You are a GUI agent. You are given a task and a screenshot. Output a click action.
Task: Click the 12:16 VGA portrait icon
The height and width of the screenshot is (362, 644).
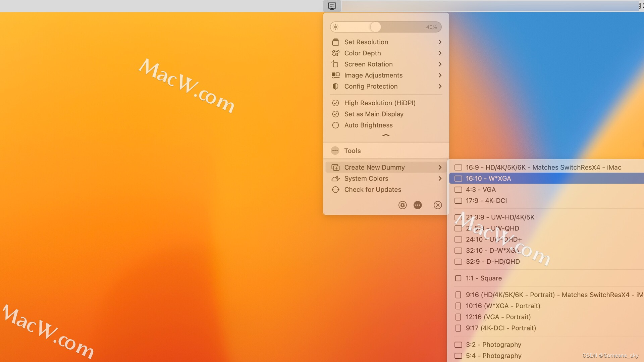click(x=458, y=317)
